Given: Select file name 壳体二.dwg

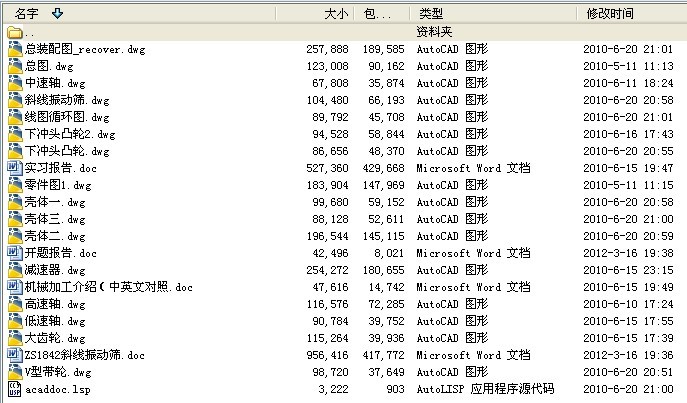Looking at the screenshot, I should [x=55, y=236].
